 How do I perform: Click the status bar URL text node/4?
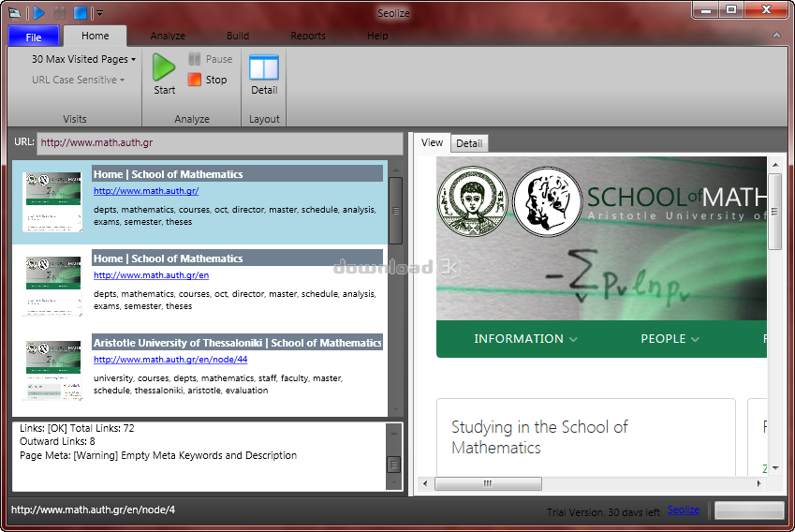pos(93,510)
